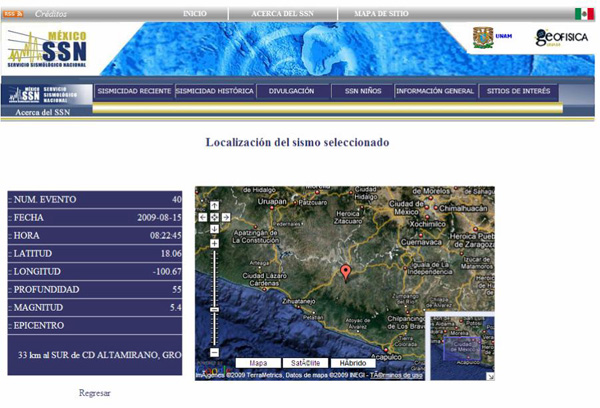Click Acapulco label on map
Viewport: 600px width, 408px height.
point(386,357)
